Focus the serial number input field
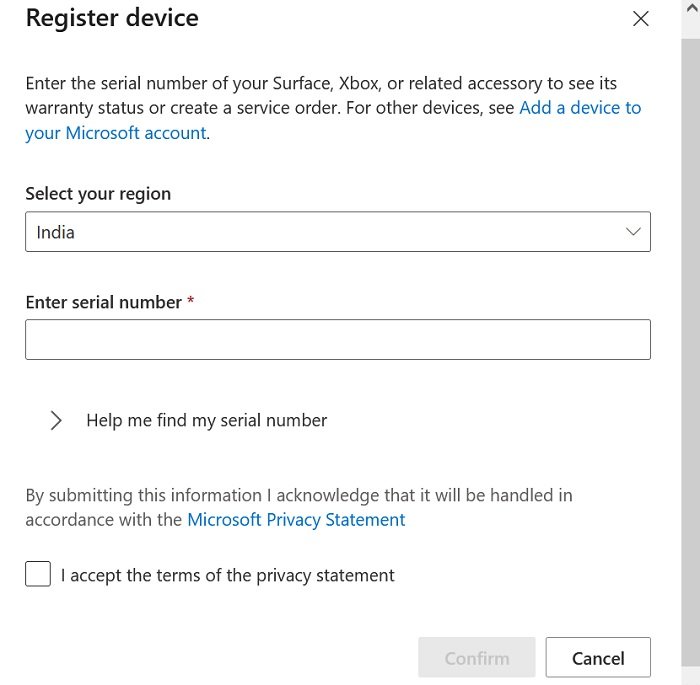This screenshot has width=700, height=685. (x=337, y=339)
